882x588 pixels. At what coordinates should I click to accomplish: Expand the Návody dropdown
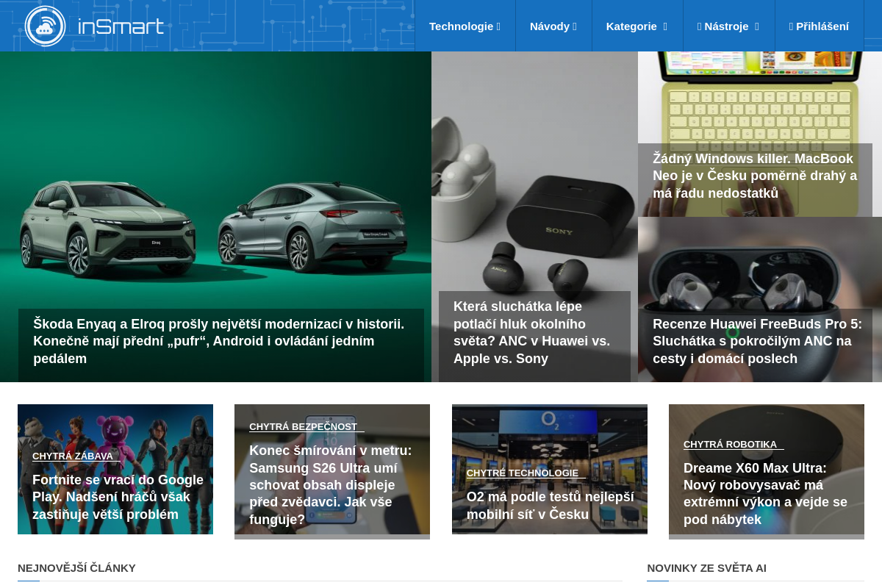click(553, 26)
